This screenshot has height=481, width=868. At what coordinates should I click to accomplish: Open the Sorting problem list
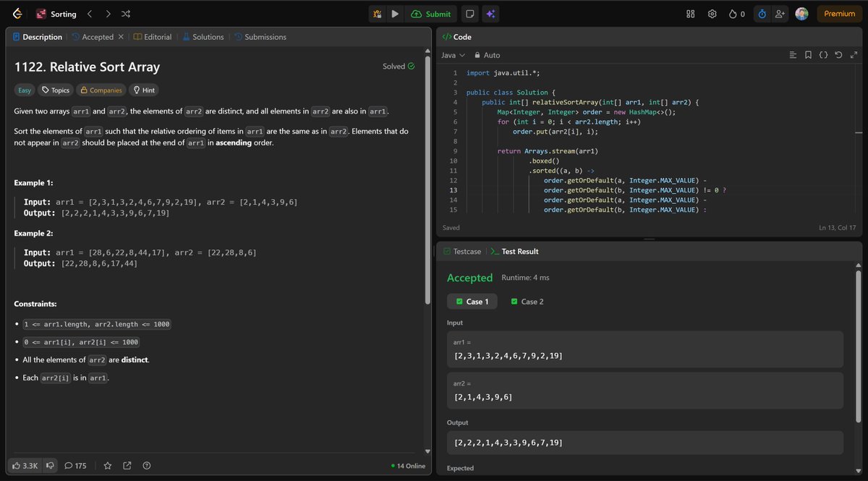tap(64, 14)
